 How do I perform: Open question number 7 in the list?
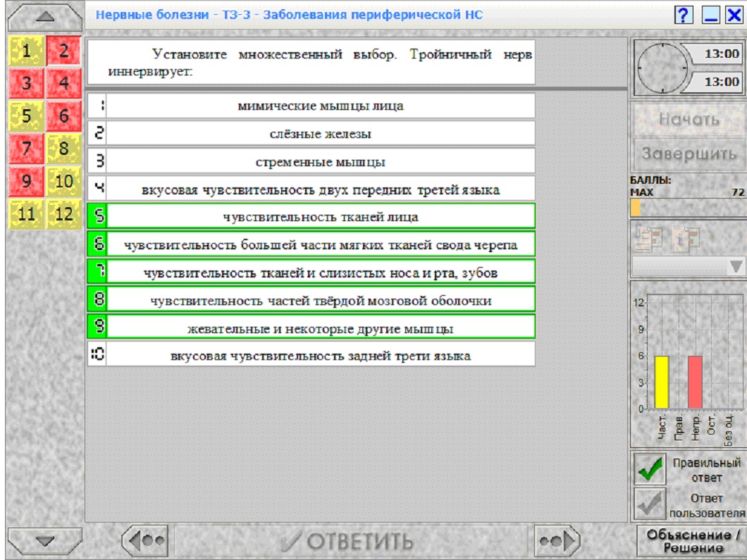(26, 149)
